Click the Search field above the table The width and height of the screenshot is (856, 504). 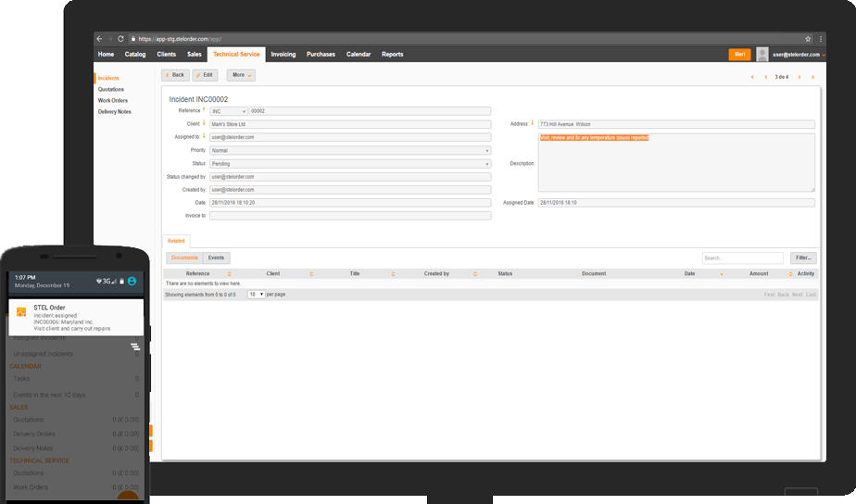742,258
